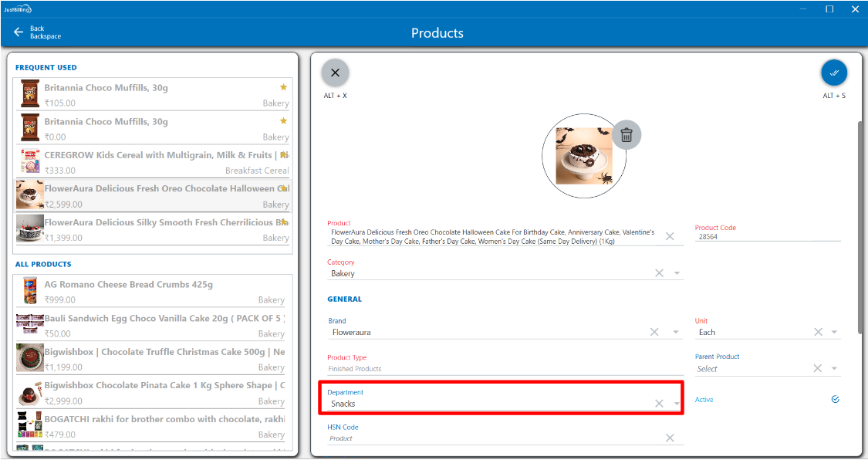Cancel editing with the X circle button
868x460 pixels.
335,73
